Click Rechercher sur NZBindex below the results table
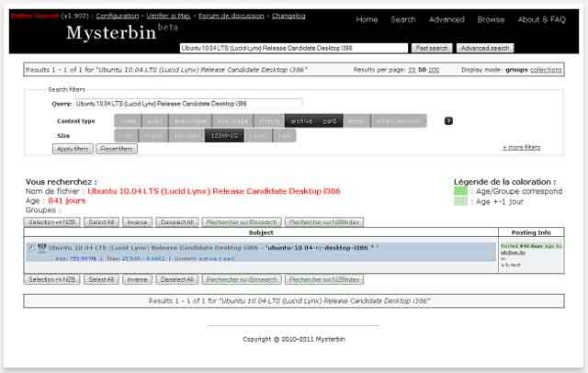 (x=324, y=279)
